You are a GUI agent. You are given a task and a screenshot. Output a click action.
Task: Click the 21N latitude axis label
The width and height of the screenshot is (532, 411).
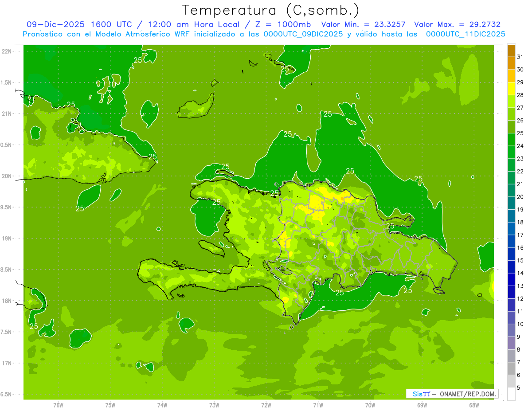pyautogui.click(x=7, y=114)
